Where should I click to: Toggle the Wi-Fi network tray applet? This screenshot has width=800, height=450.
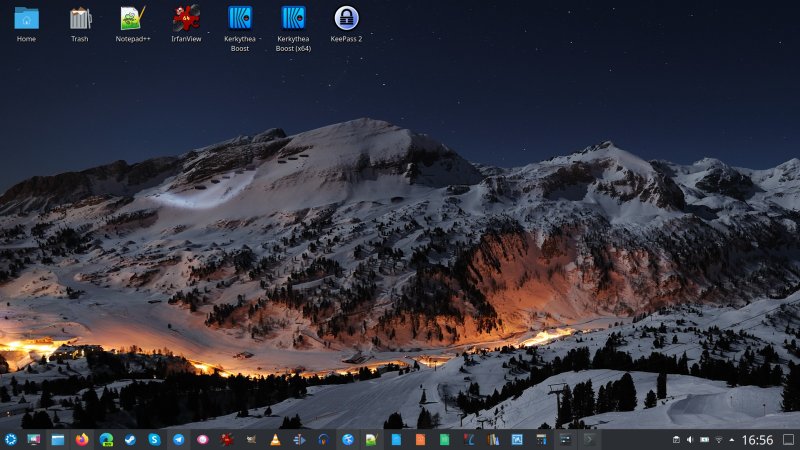[719, 439]
